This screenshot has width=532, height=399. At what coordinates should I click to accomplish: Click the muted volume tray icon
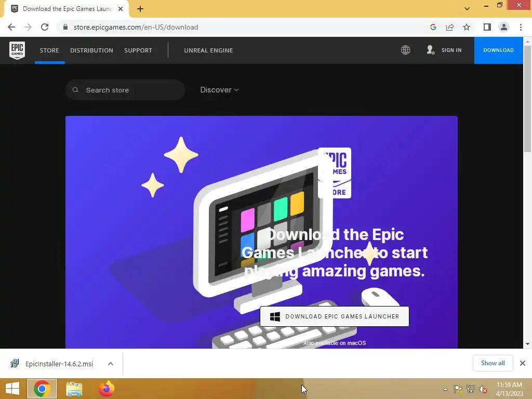coord(483,389)
